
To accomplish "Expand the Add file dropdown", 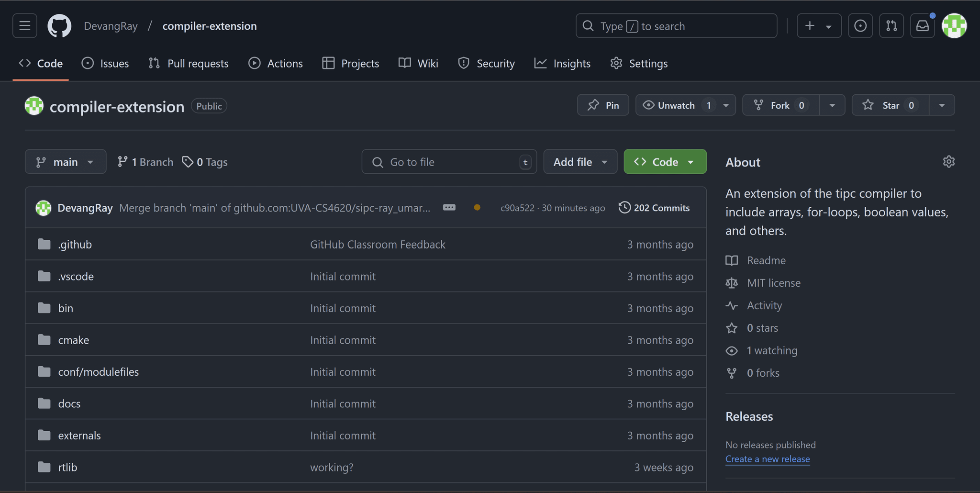I will click(x=580, y=162).
